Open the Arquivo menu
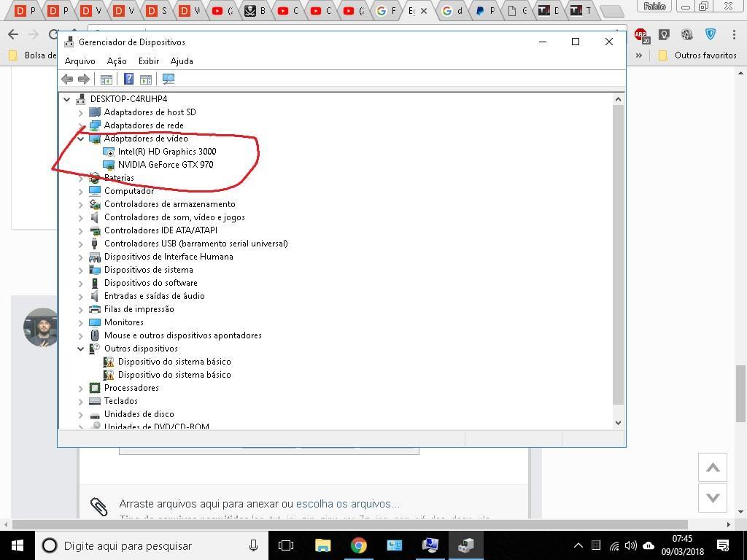The height and width of the screenshot is (560, 747). coord(80,61)
